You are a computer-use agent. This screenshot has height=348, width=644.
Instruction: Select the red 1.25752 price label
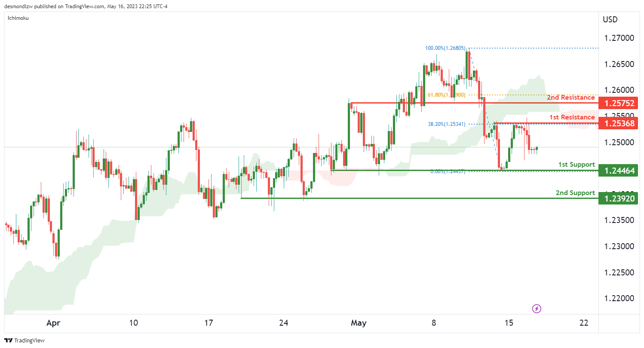pyautogui.click(x=619, y=103)
